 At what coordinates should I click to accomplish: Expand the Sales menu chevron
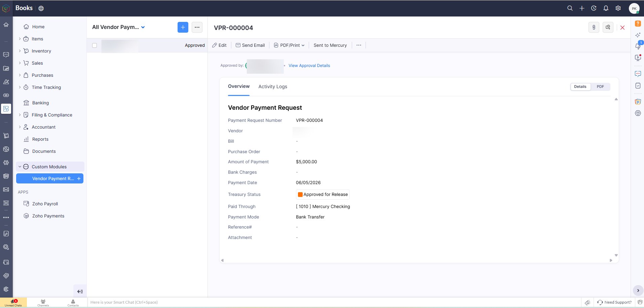tap(20, 63)
